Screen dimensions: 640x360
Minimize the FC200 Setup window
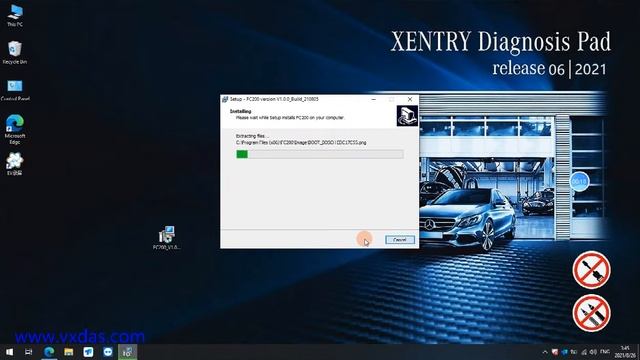(373, 99)
